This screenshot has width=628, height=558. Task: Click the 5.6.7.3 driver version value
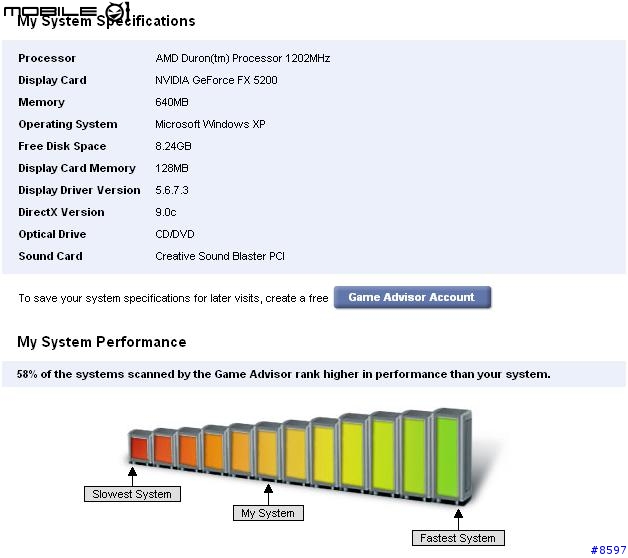(172, 190)
